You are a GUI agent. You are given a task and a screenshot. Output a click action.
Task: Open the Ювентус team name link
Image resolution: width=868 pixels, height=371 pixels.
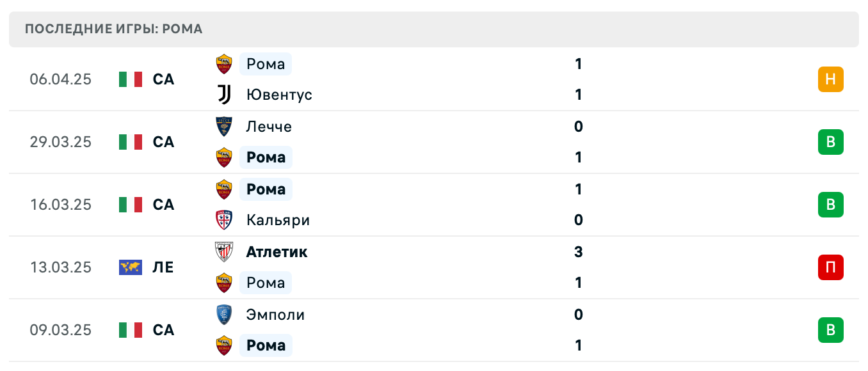[x=279, y=94]
